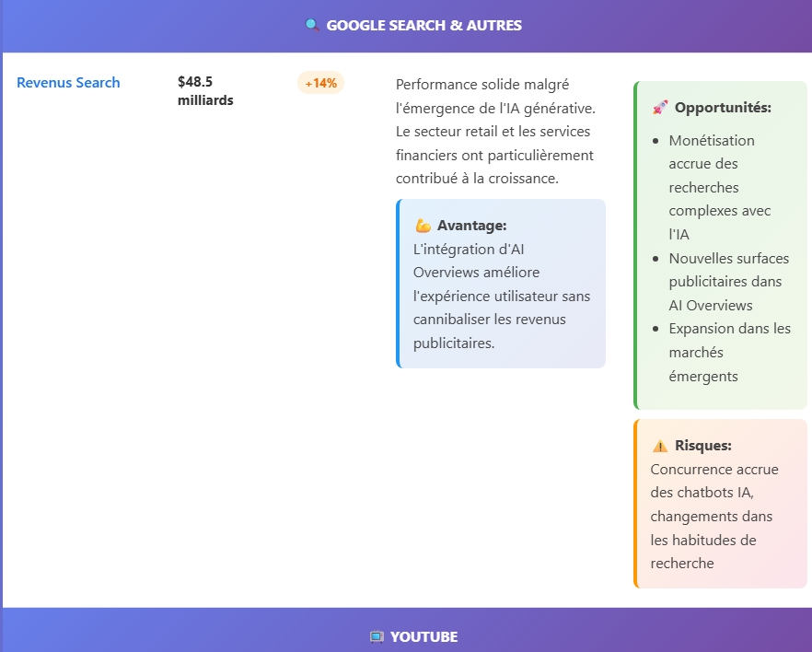Select the $48.5 milliards value
812x652 pixels.
point(205,90)
